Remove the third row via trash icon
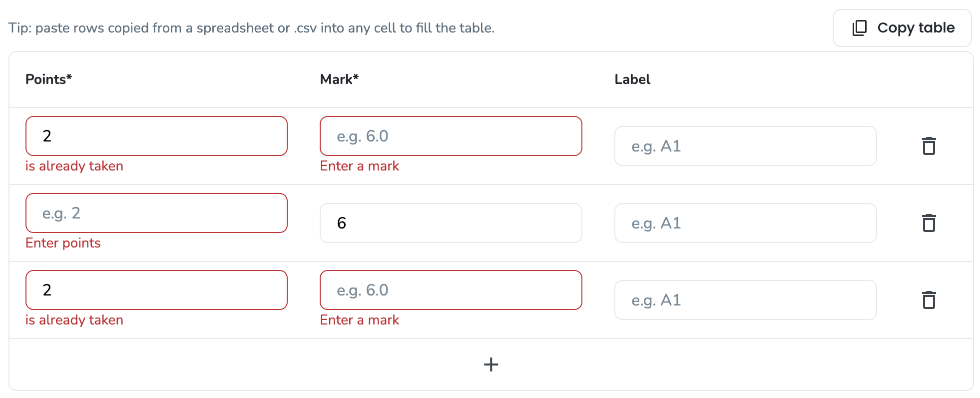 (x=929, y=300)
